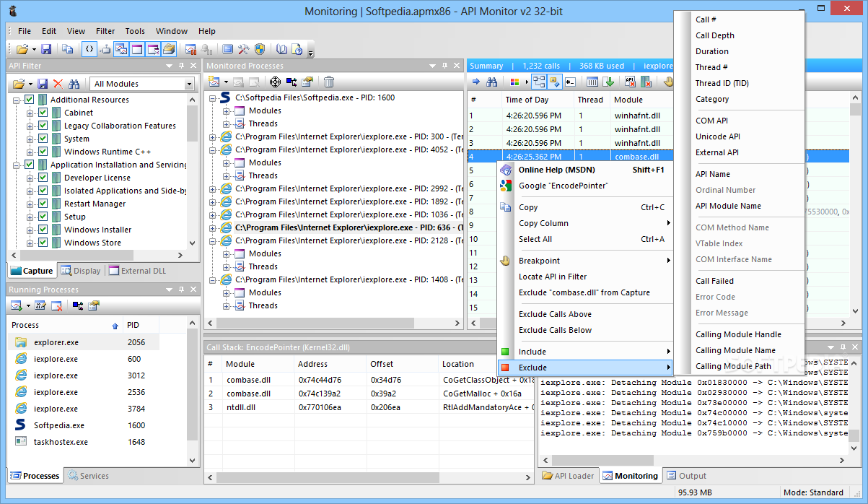Switch to the API Loader tab
Image resolution: width=868 pixels, height=504 pixels.
click(x=569, y=476)
